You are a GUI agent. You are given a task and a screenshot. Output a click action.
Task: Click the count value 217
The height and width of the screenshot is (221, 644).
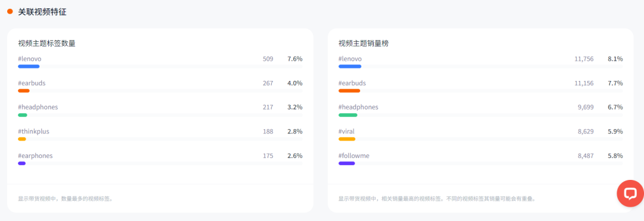tap(268, 107)
